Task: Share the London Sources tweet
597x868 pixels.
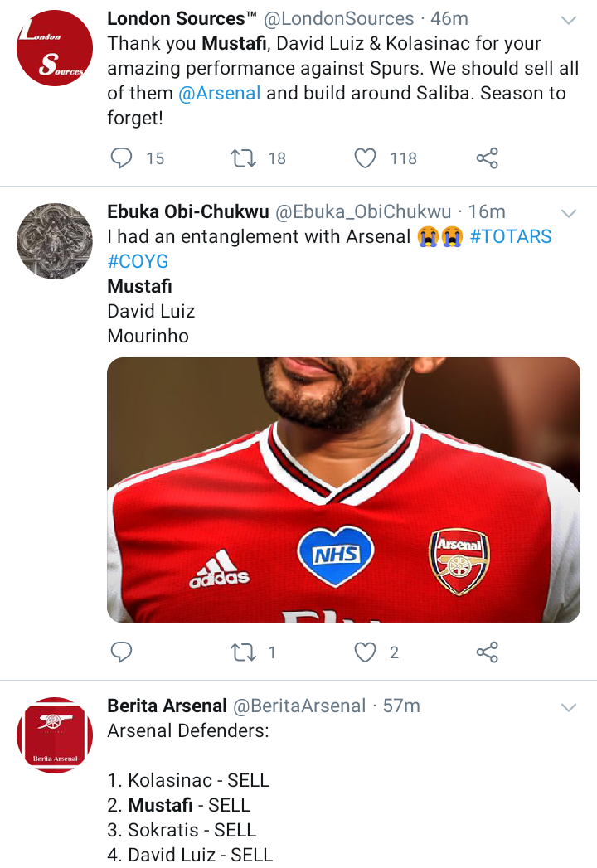Action: click(x=488, y=158)
